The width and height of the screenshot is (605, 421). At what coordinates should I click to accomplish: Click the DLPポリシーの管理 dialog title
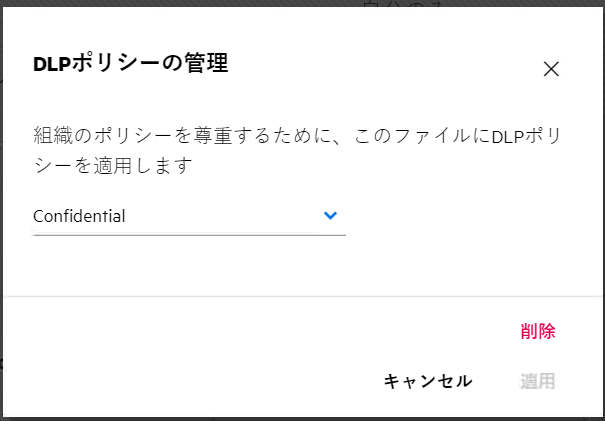(130, 66)
